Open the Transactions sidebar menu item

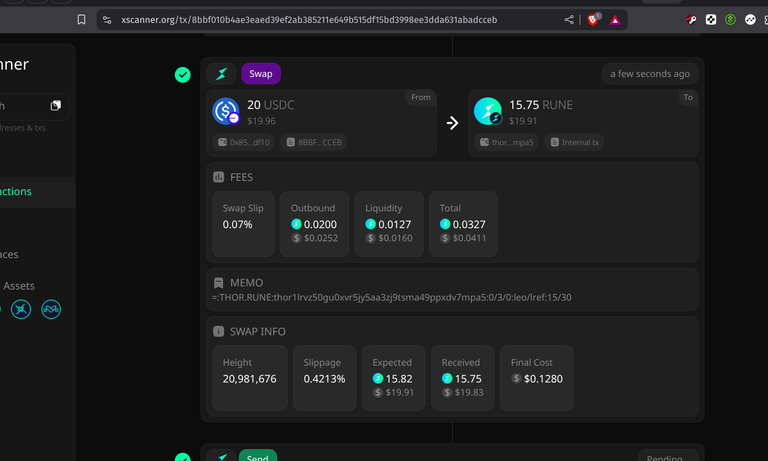[x=37, y=192]
